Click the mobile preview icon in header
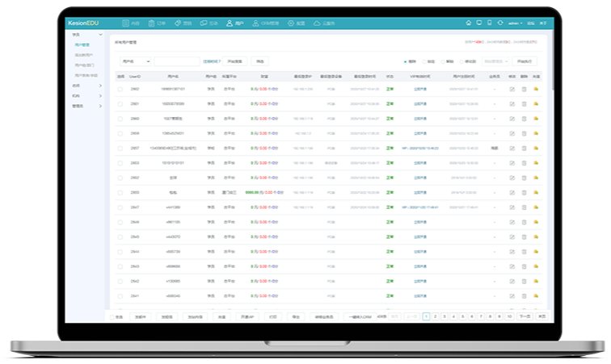The image size is (611, 364). tap(490, 23)
